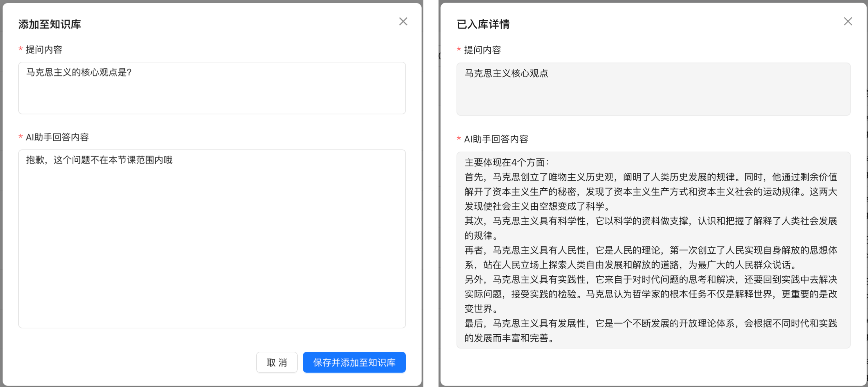Click the AI助手回答内容 label in 添加至知识库 dialog
Viewport: 868px width, 387px height.
(57, 137)
